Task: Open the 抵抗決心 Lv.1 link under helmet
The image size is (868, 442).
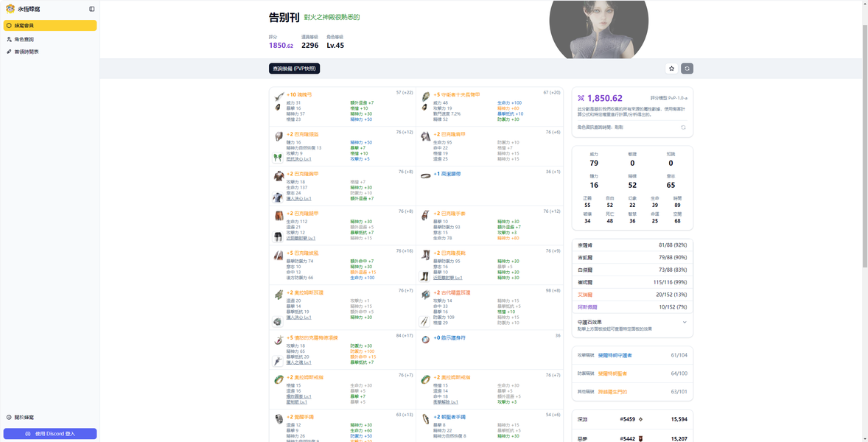Action: point(298,159)
